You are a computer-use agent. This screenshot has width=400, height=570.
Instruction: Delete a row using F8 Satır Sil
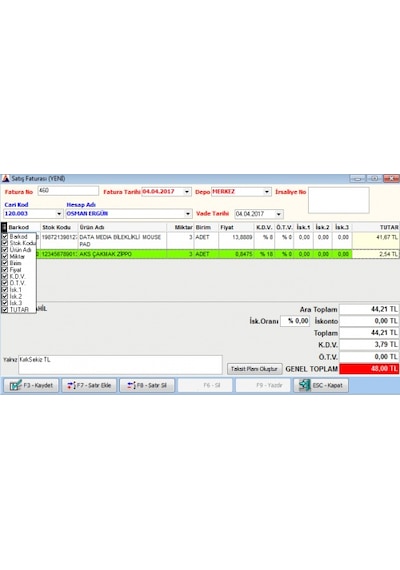click(x=147, y=385)
